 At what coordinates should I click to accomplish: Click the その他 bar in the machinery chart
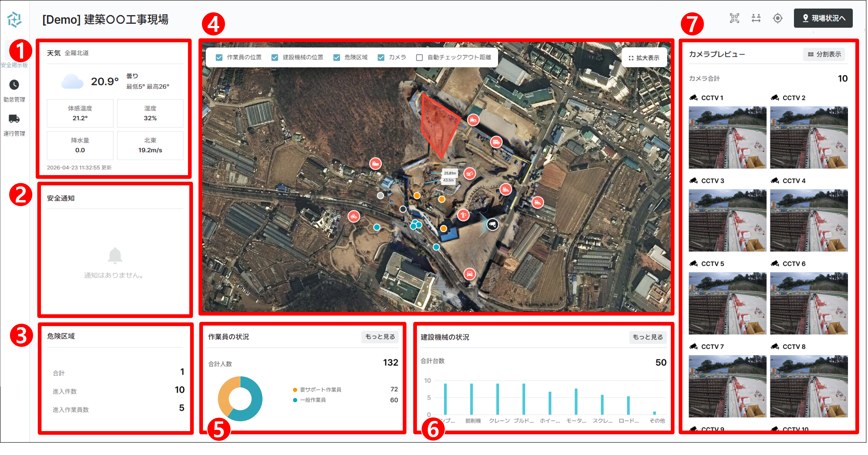click(654, 413)
